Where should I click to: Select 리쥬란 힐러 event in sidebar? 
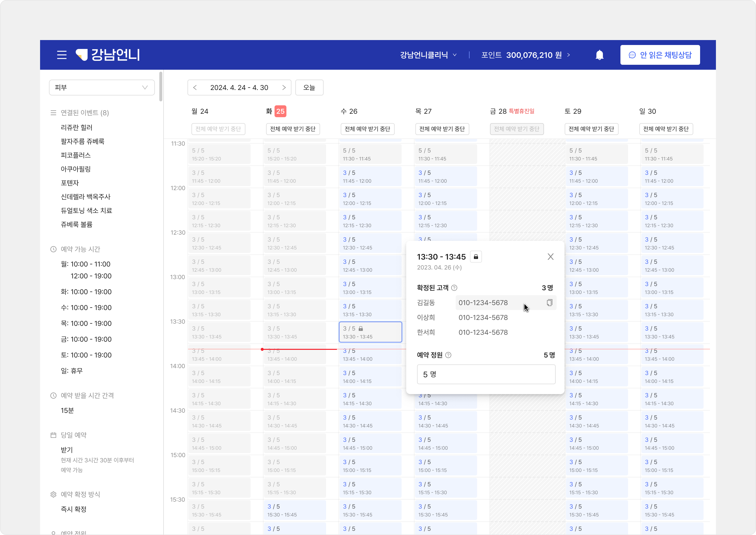[x=76, y=128]
